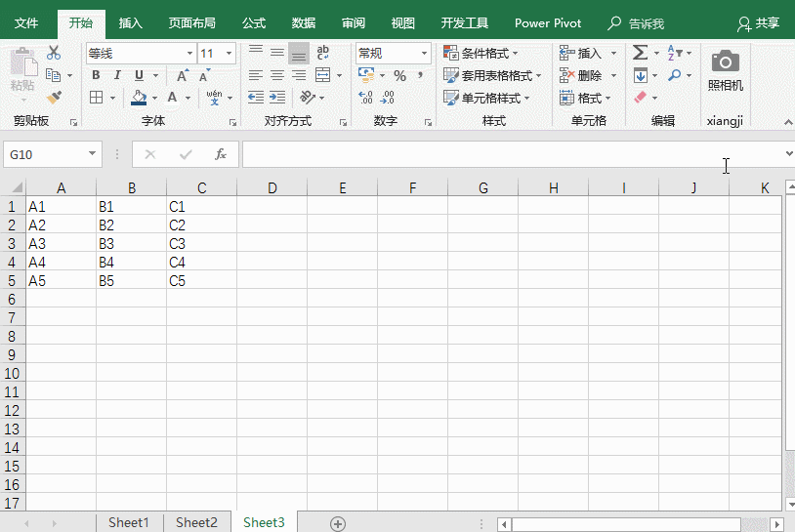Toggle middle vertical alignment

pos(276,53)
